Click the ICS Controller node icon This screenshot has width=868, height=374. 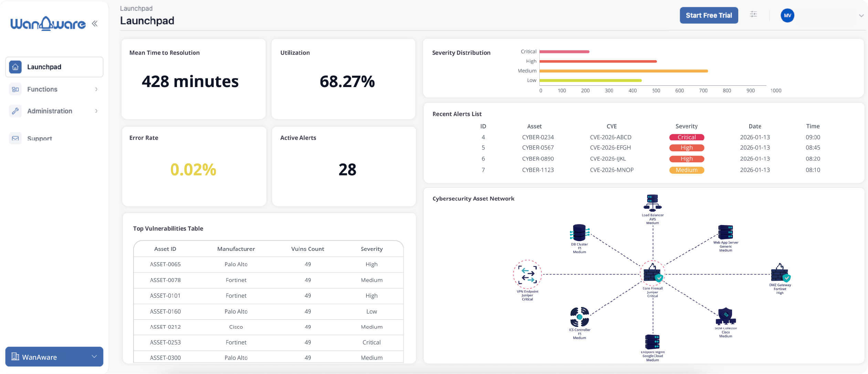[580, 317]
